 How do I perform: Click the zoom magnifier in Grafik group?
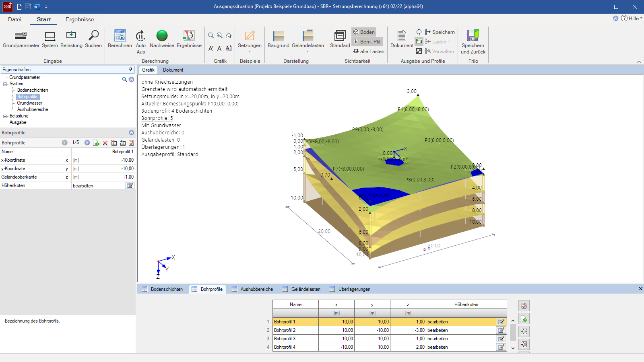(x=211, y=35)
